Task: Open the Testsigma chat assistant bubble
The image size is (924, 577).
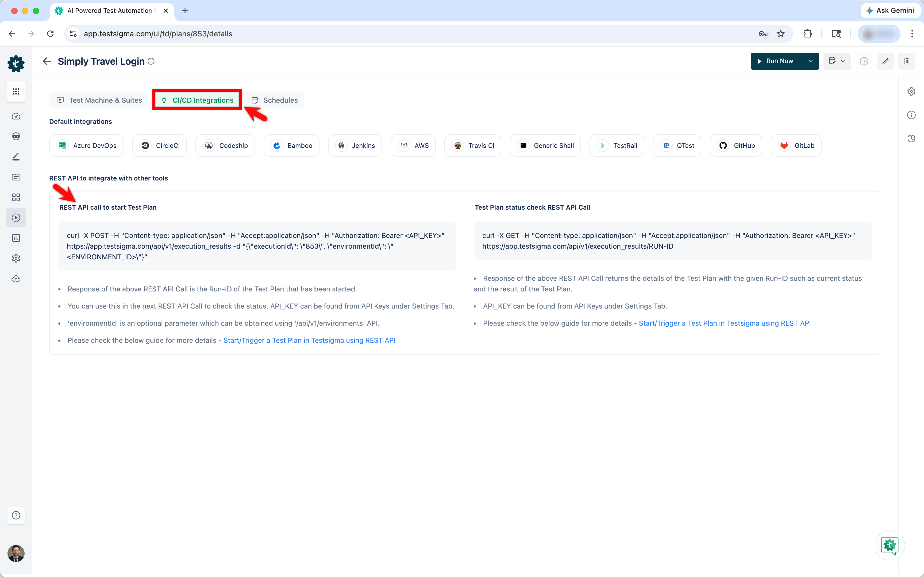Action: pyautogui.click(x=890, y=545)
